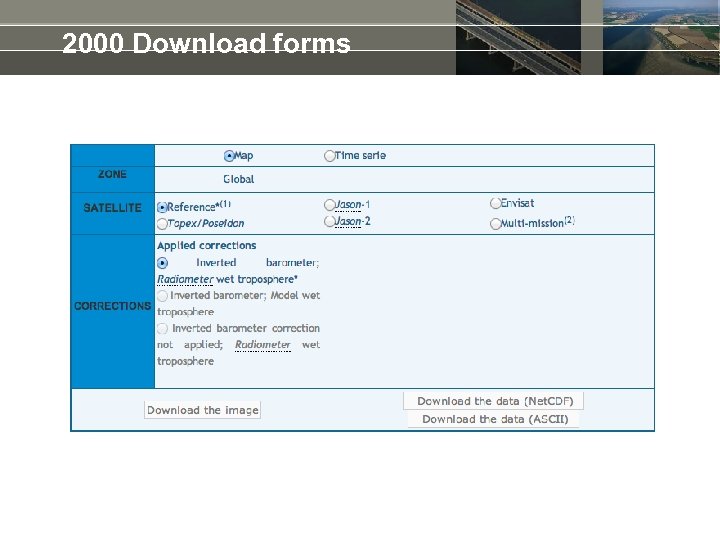Click the Download the image button
The height and width of the screenshot is (540, 720).
pos(202,410)
